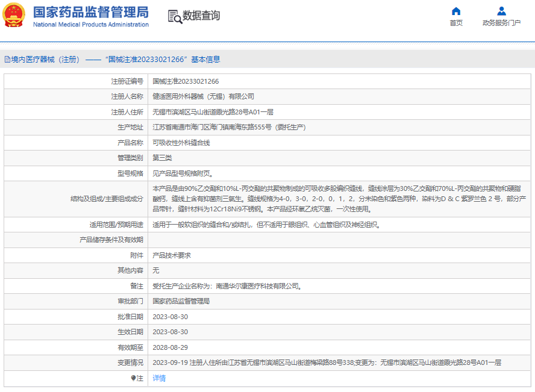Click 政务服务门户 navigation label
Image resolution: width=535 pixels, height=392 pixels.
[x=501, y=23]
